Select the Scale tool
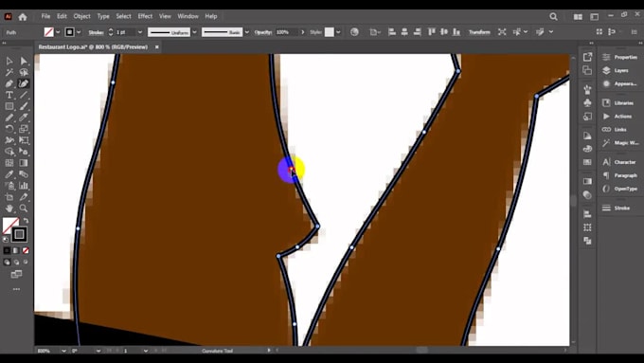 (24, 129)
